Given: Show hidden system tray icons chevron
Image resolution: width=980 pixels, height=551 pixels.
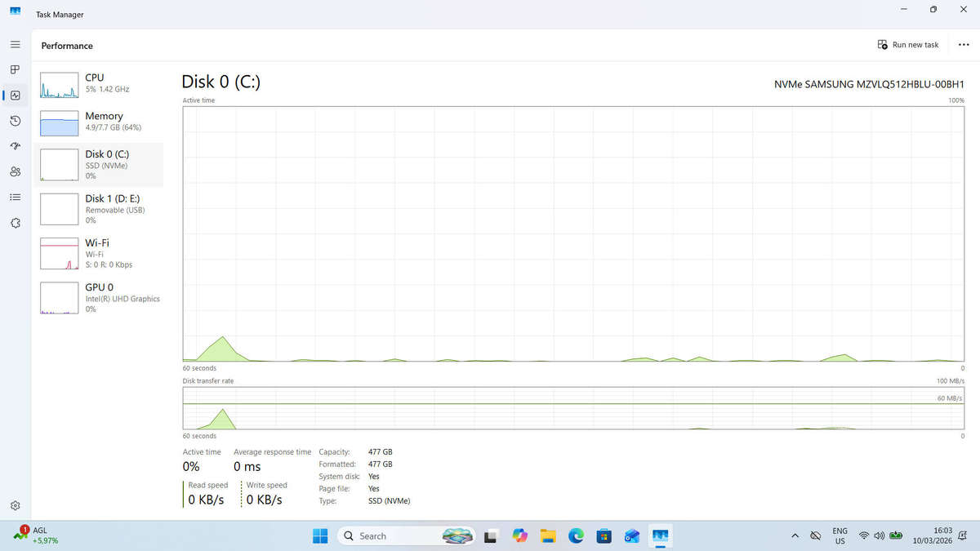Looking at the screenshot, I should tap(795, 536).
